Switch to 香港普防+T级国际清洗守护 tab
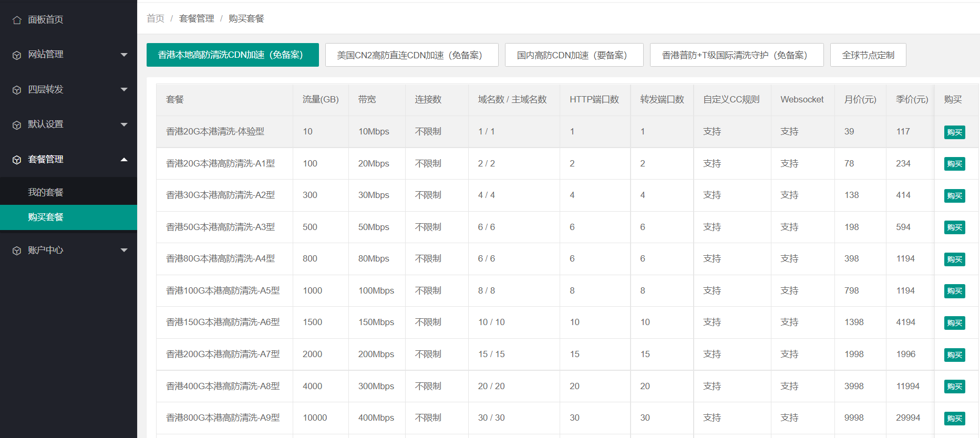 click(x=737, y=55)
